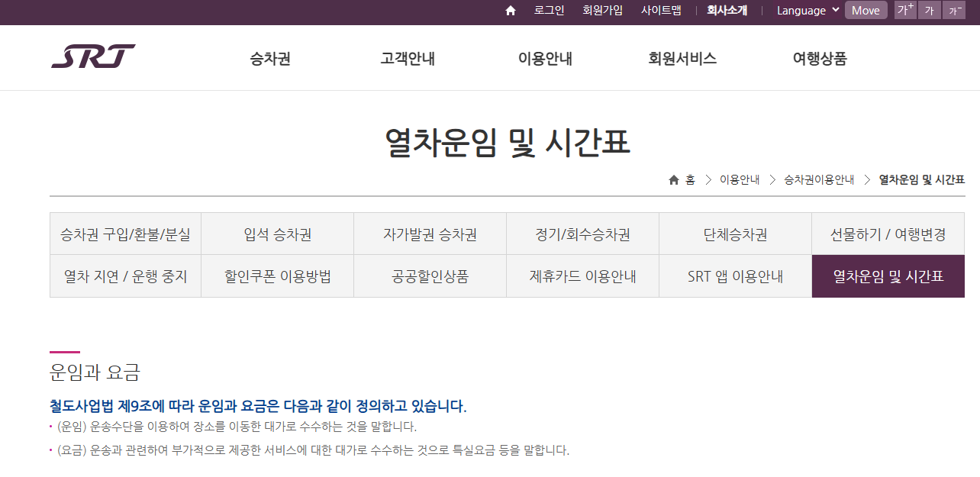This screenshot has height=477, width=980.
Task: Click the home icon in the top utility bar
Action: coord(510,10)
